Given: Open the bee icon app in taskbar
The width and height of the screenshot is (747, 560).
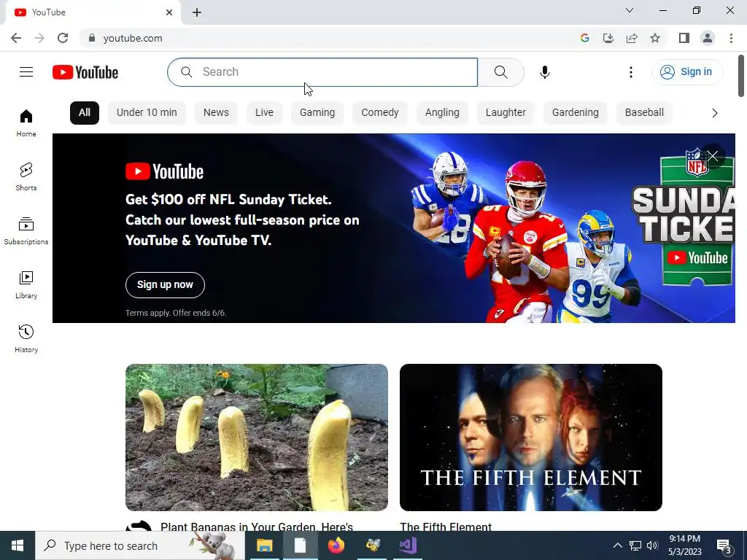Looking at the screenshot, I should pyautogui.click(x=373, y=545).
